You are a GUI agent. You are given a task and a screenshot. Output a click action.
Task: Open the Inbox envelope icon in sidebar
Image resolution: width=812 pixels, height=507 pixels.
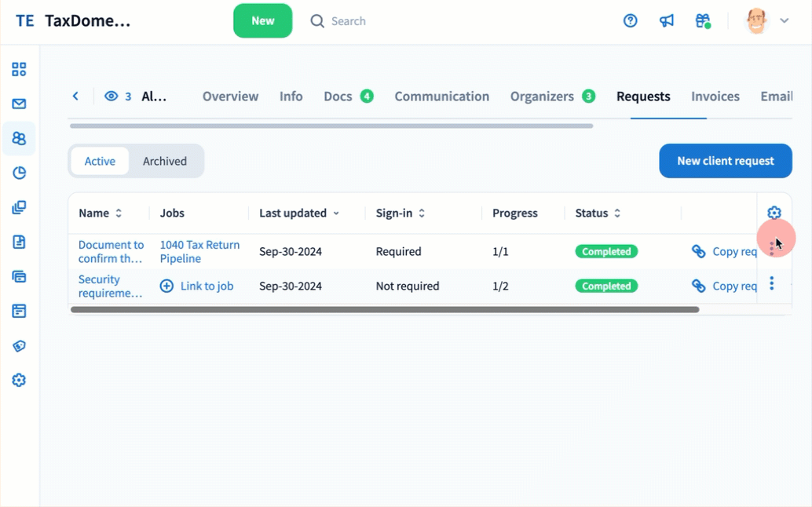[x=19, y=104]
